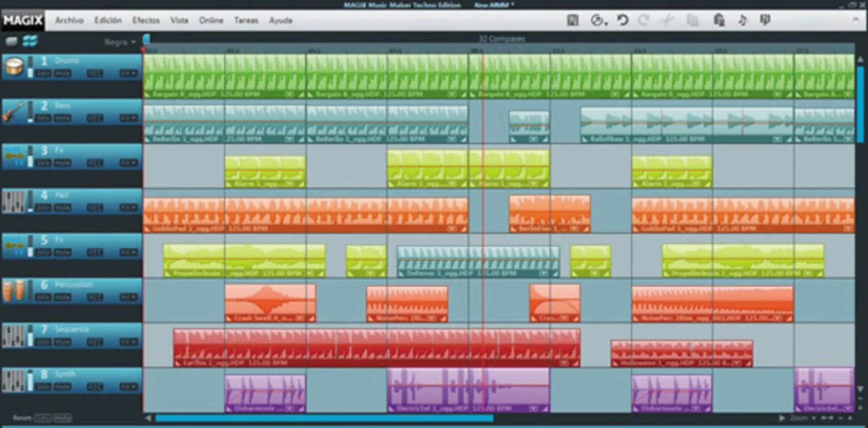Open the FX dropdown on Percussion track
This screenshot has height=428, width=868.
coord(129,297)
